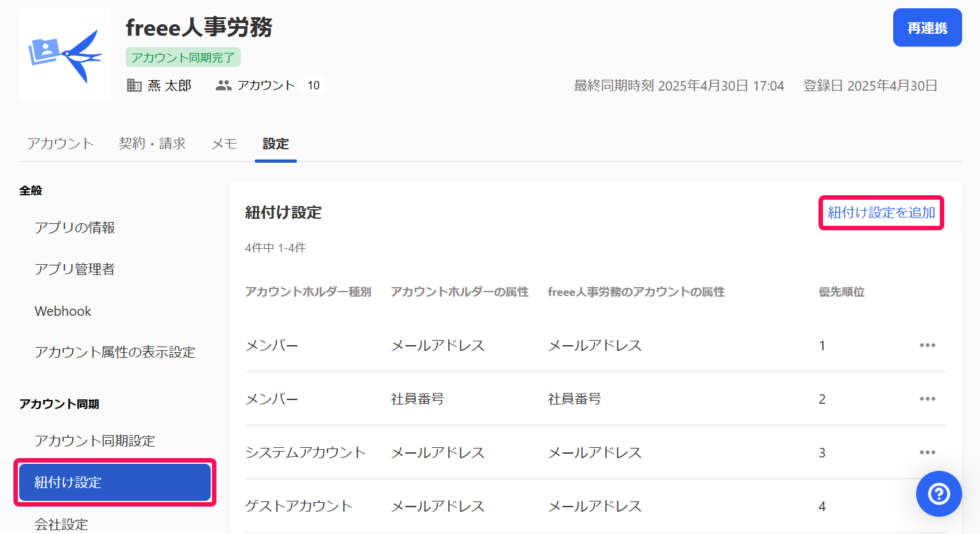This screenshot has width=980, height=534.
Task: Click the people icon next to アカウント count
Action: coord(223,85)
